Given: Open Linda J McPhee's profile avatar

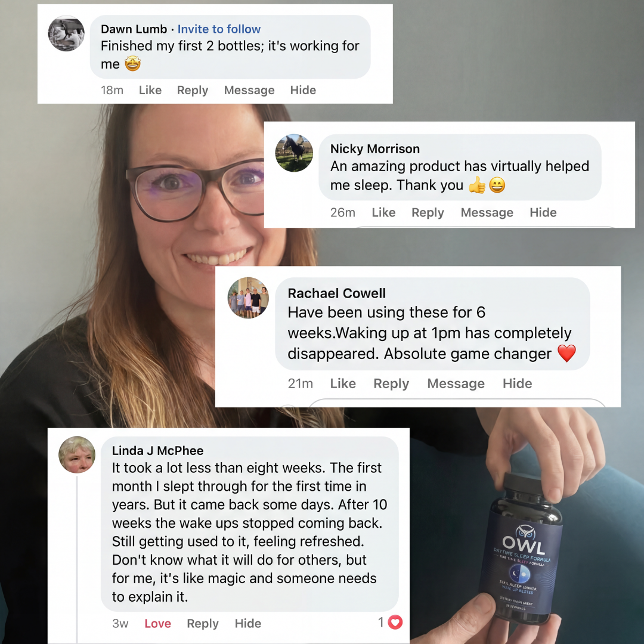Looking at the screenshot, I should 77,454.
